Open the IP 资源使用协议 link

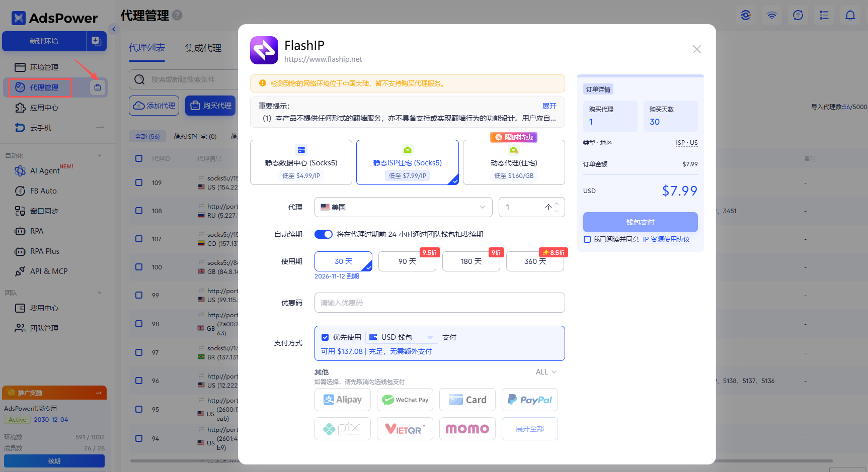[666, 239]
